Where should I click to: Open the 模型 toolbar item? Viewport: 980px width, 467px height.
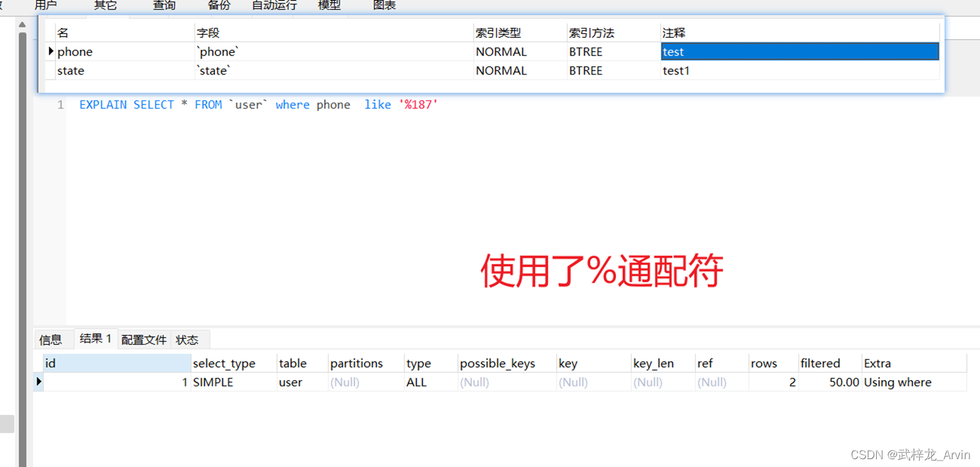point(329,5)
